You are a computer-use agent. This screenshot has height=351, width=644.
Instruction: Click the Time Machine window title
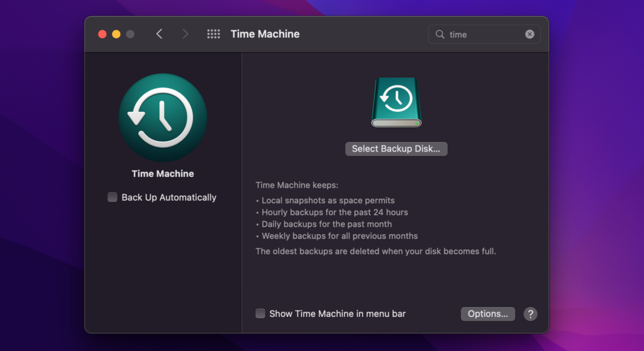point(265,34)
